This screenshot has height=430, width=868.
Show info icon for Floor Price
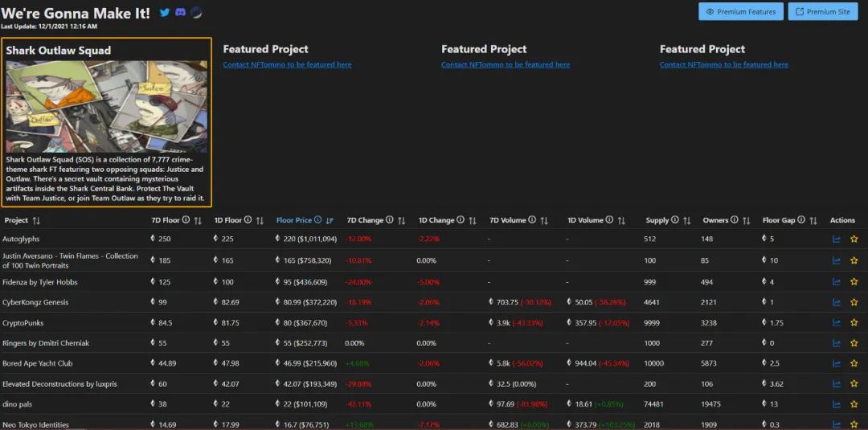(x=317, y=220)
